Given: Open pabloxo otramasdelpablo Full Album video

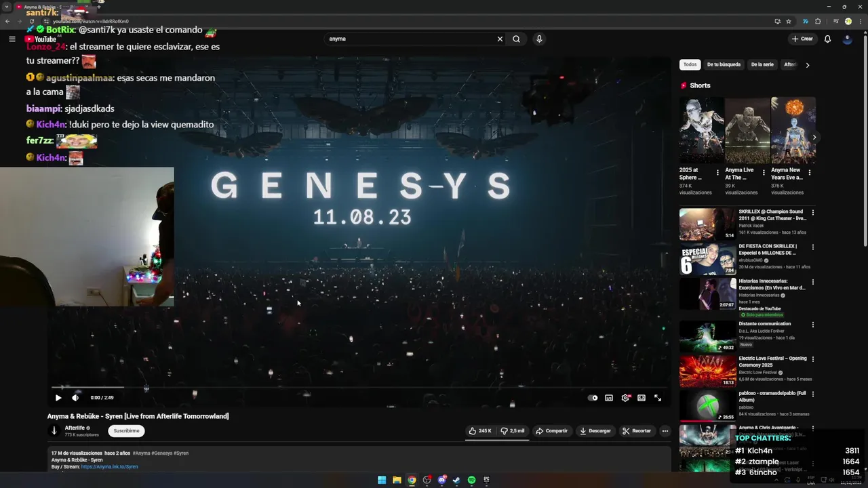Looking at the screenshot, I should [708, 406].
